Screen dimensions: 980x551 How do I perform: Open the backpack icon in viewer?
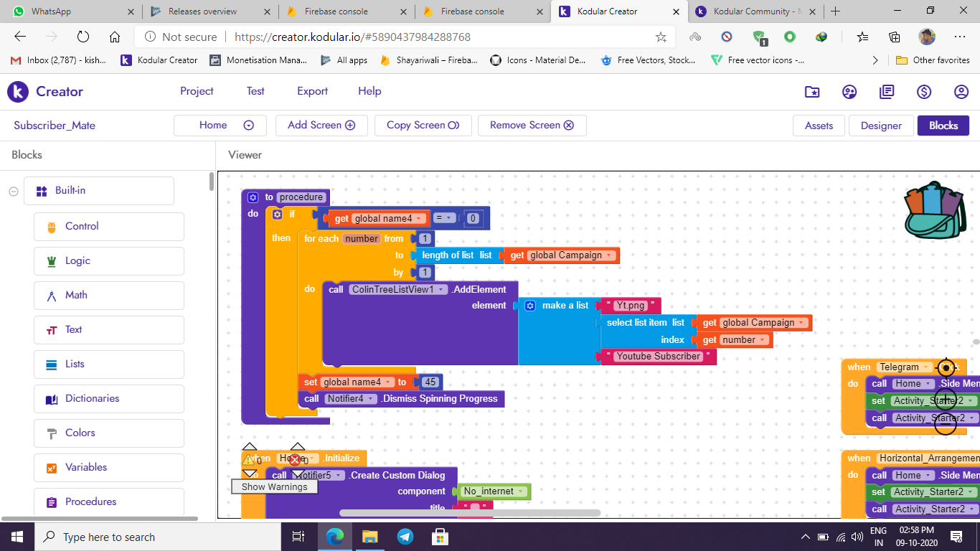(935, 210)
